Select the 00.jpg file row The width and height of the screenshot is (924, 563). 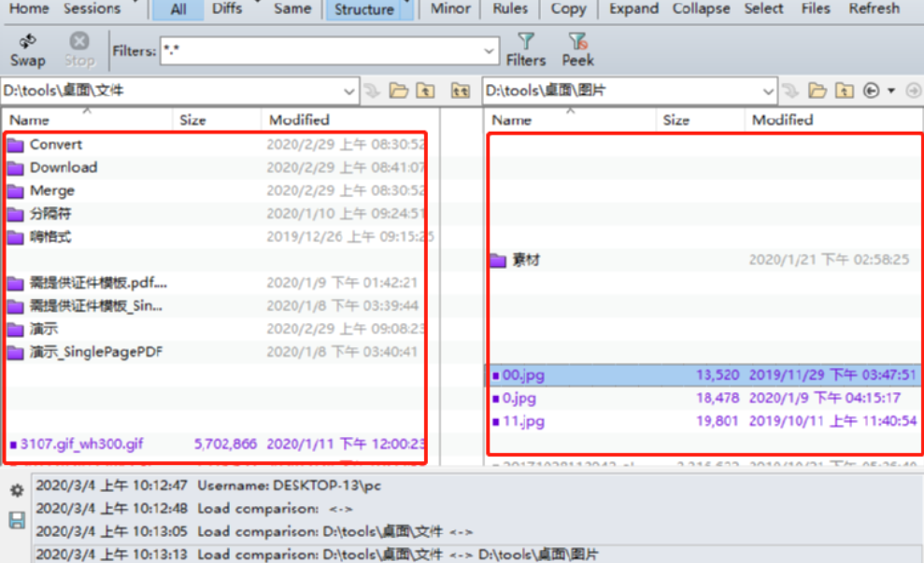(x=704, y=375)
